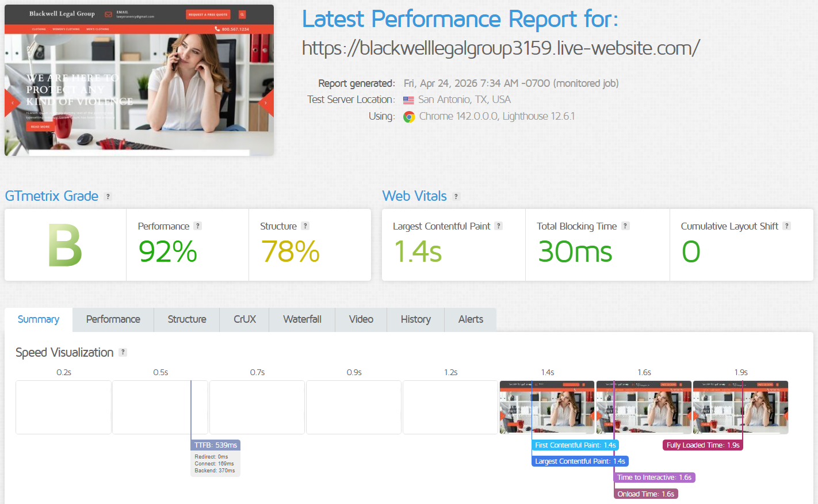818x504 pixels.
Task: Select the 1.9s filmstrip frame
Action: coord(740,407)
